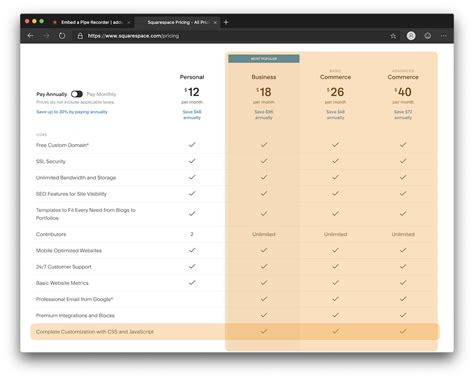Click the $12 Personal price
This screenshot has height=379, width=474.
pyautogui.click(x=192, y=92)
